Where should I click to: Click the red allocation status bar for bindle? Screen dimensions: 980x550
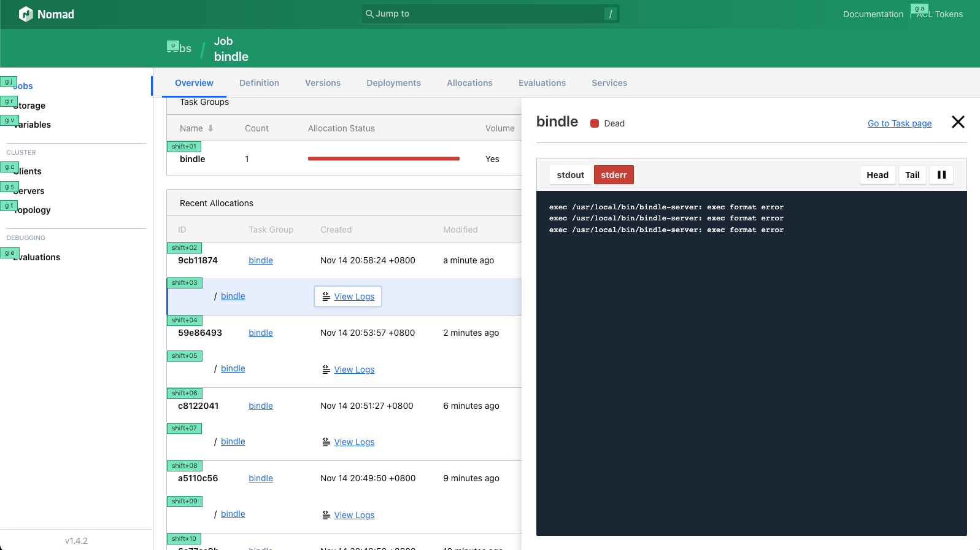point(384,159)
